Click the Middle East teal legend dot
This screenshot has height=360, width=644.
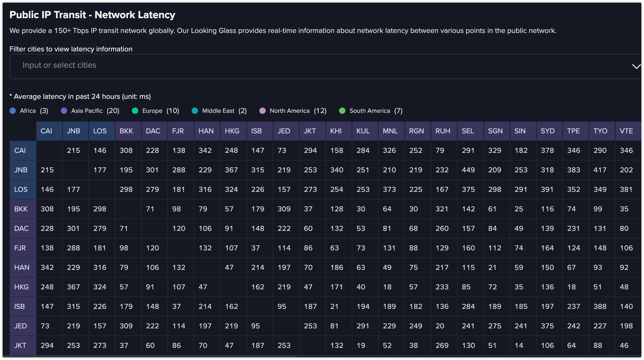(195, 111)
